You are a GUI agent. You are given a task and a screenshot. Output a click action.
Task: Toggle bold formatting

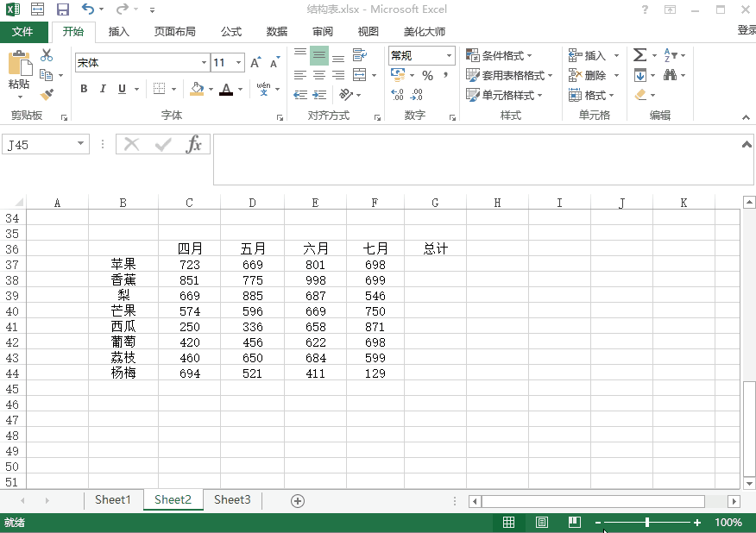[84, 89]
